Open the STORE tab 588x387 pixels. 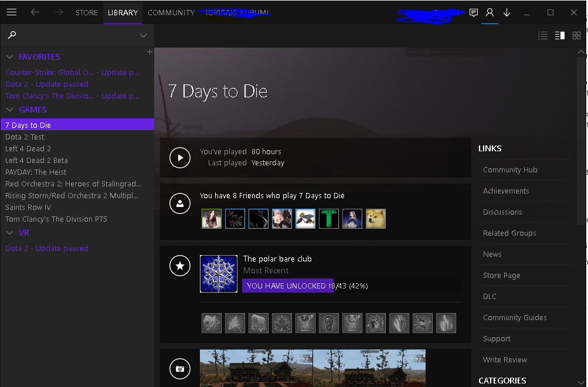point(87,12)
